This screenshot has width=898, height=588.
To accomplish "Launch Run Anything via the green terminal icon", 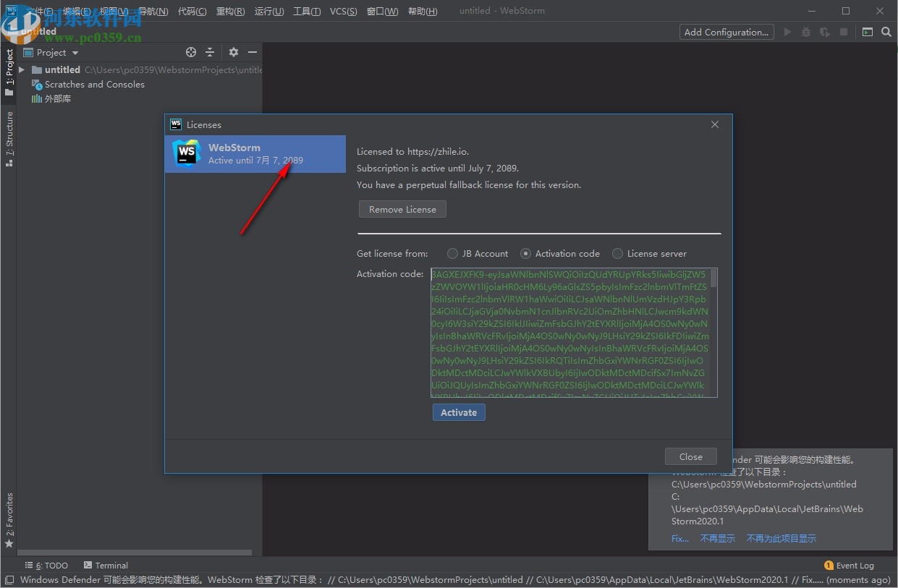I will [x=867, y=32].
